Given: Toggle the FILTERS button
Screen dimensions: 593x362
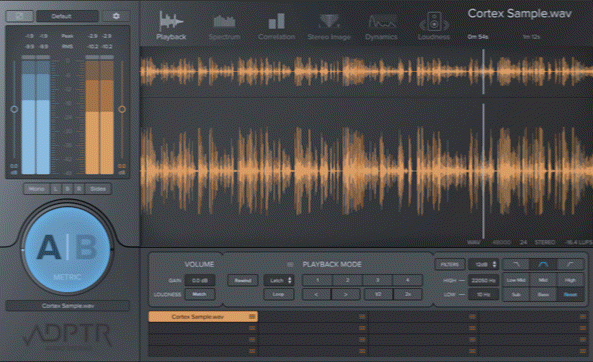Looking at the screenshot, I should [x=450, y=264].
